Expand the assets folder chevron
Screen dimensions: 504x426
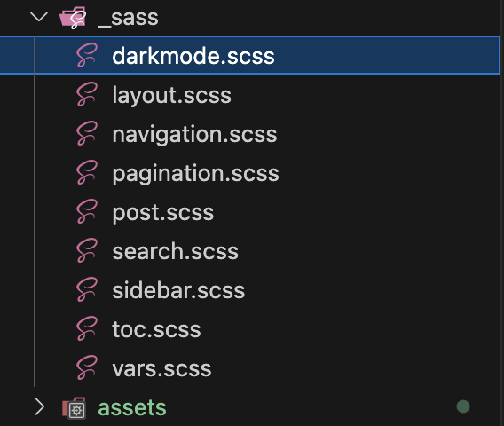coord(39,407)
